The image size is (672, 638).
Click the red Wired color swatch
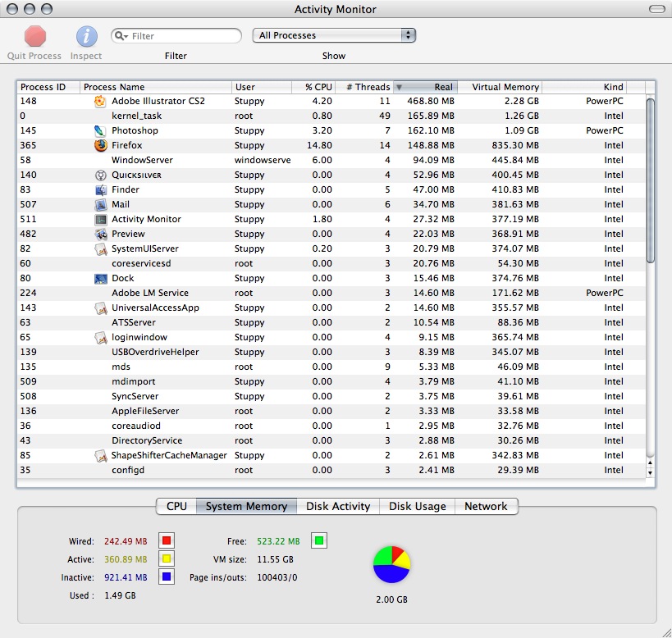tap(167, 540)
